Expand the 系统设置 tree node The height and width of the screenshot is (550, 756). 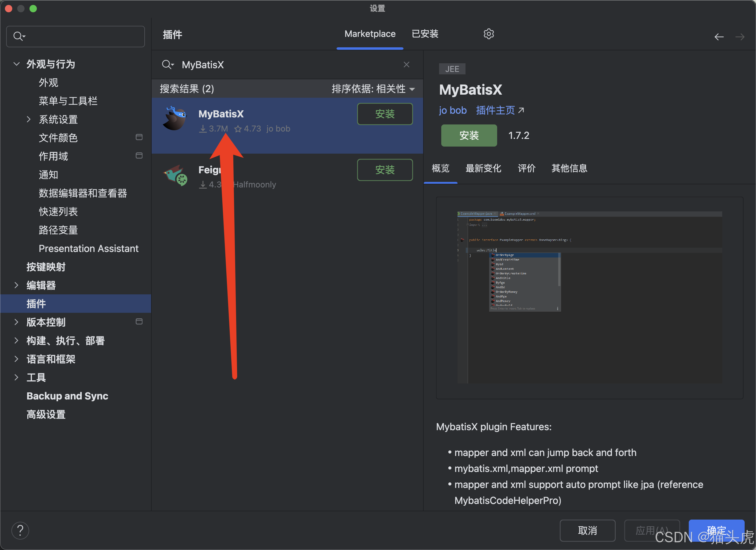(x=29, y=120)
